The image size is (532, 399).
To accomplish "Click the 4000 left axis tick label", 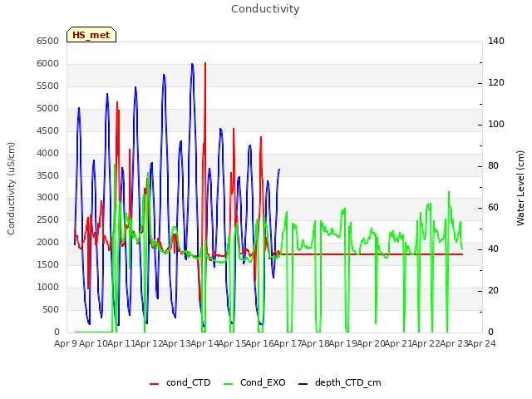I will point(48,153).
